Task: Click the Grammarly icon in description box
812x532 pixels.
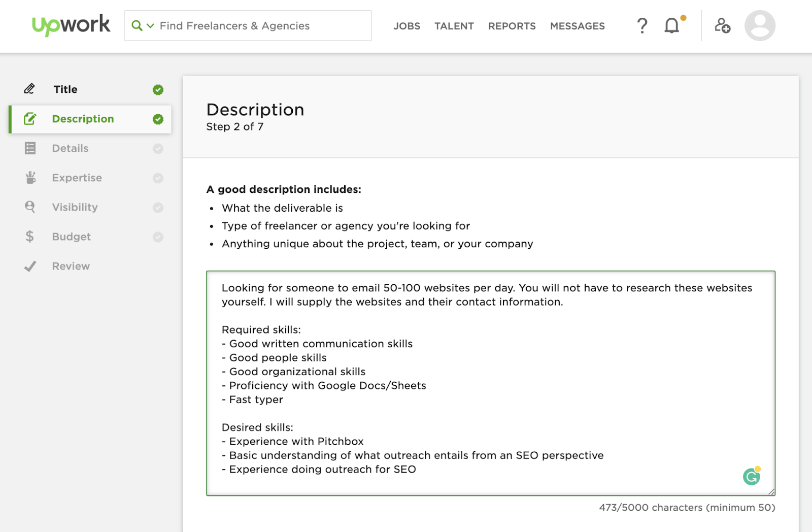Action: pyautogui.click(x=752, y=476)
